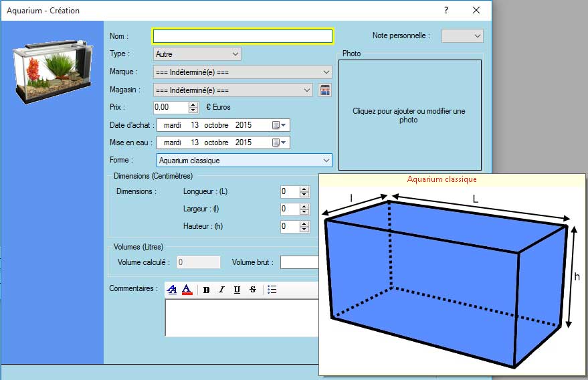Screen dimensions: 588x380
Task: Click the help question mark button
Action: (446, 11)
